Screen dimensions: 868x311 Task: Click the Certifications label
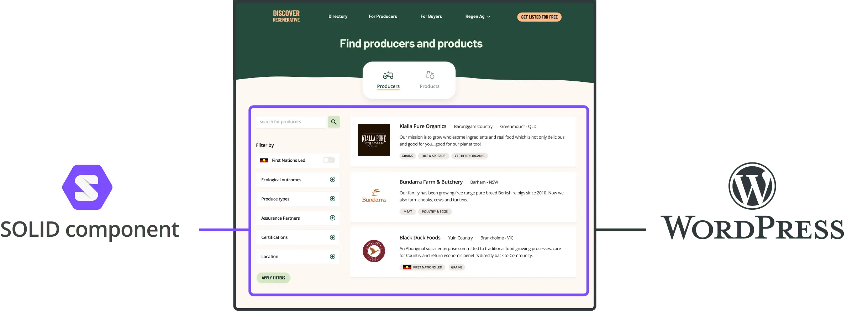click(274, 237)
